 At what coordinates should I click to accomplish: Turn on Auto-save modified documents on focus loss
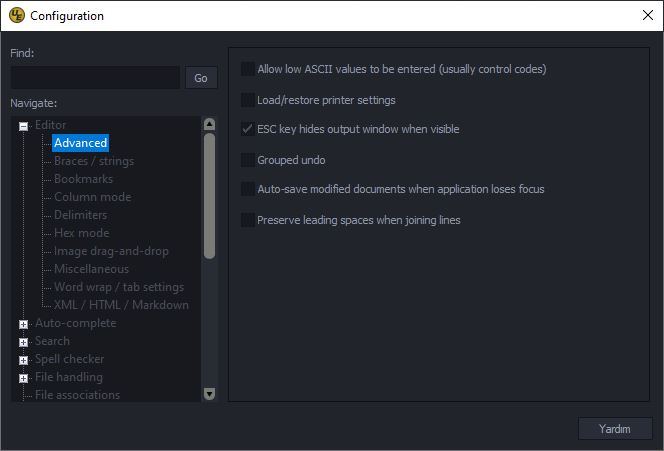click(x=248, y=189)
